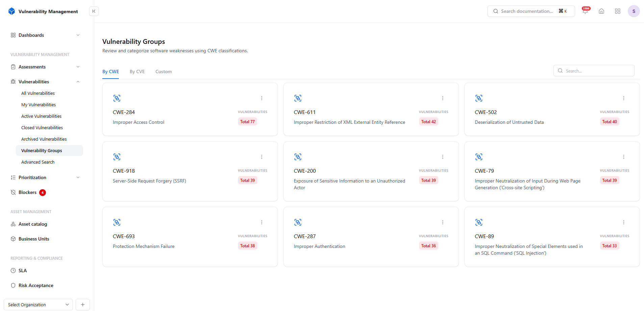Click the Total 40 badge
Screen dimensions: 644x311
pyautogui.click(x=610, y=122)
